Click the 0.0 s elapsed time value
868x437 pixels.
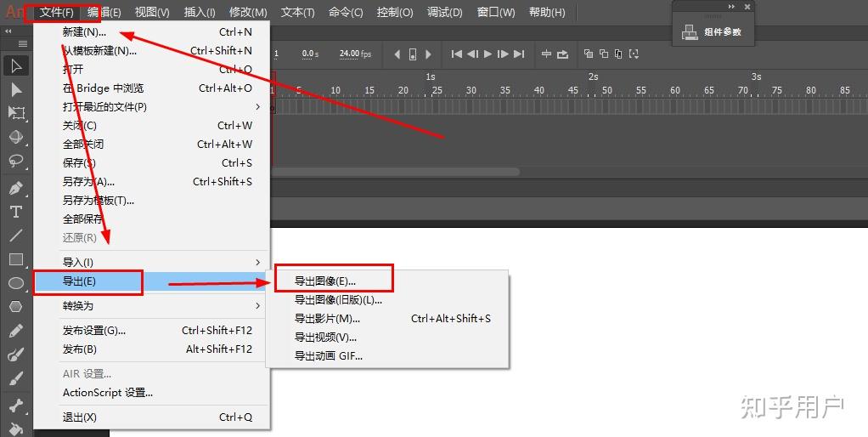click(x=310, y=54)
